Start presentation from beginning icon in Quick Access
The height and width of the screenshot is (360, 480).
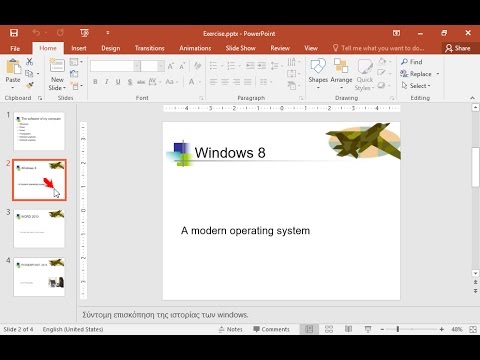point(84,33)
